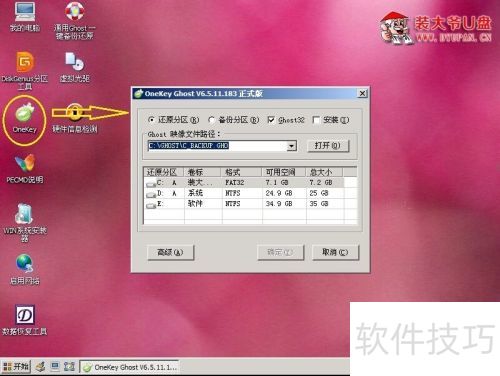
Task: Click the OK confirm button
Action: click(x=280, y=252)
